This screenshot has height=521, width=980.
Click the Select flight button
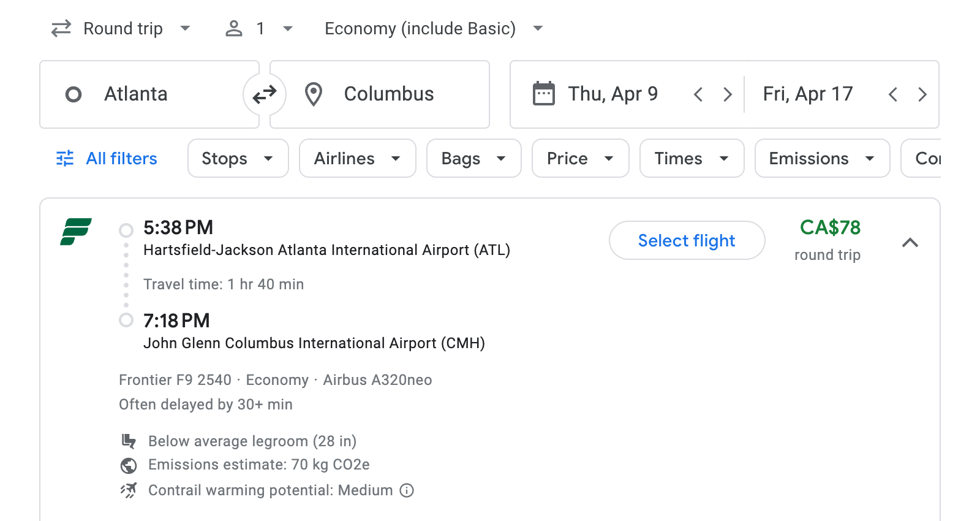pos(687,240)
